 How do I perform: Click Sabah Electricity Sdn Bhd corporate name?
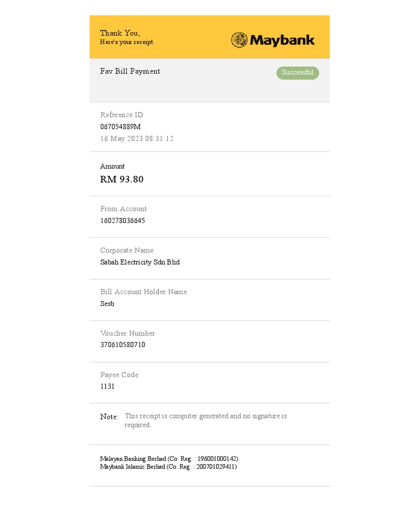(x=140, y=262)
